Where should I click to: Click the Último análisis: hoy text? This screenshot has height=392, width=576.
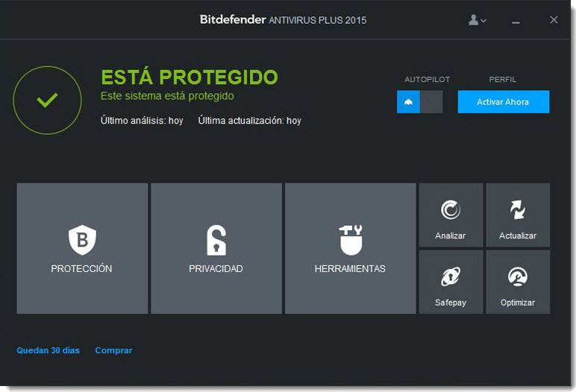coord(142,121)
